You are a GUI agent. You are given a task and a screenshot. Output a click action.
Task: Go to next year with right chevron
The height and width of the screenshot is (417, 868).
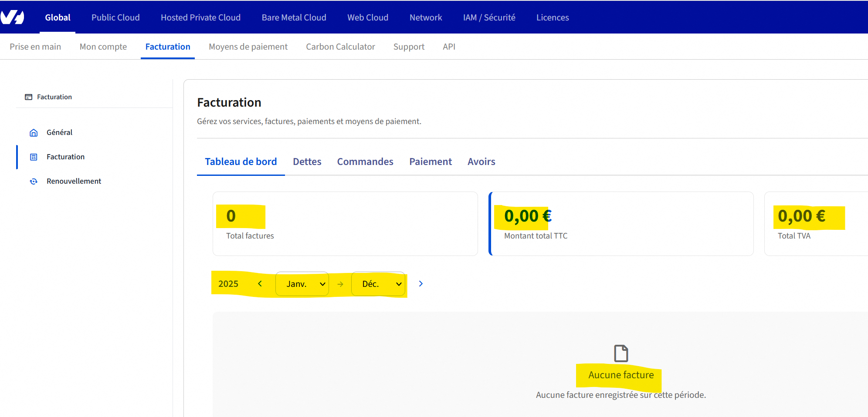[x=420, y=284]
